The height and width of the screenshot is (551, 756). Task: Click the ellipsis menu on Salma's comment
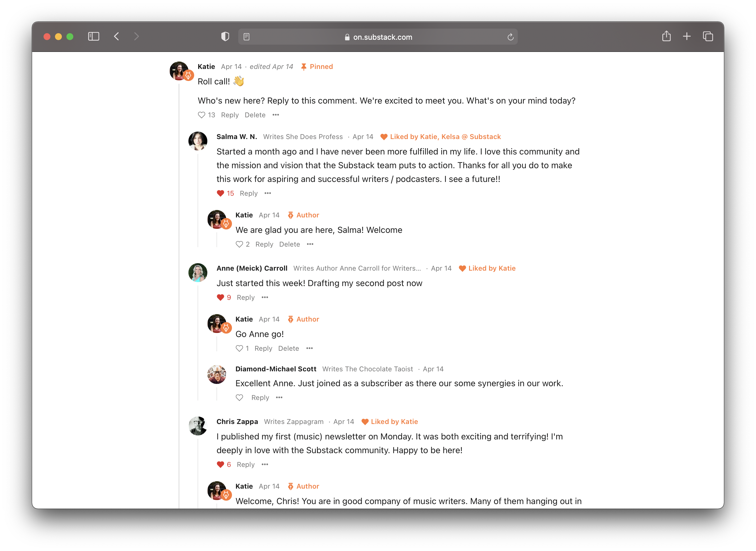pos(267,193)
